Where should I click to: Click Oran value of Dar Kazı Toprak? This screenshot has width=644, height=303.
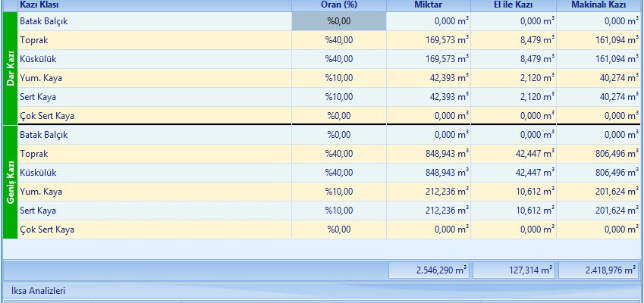pyautogui.click(x=338, y=40)
